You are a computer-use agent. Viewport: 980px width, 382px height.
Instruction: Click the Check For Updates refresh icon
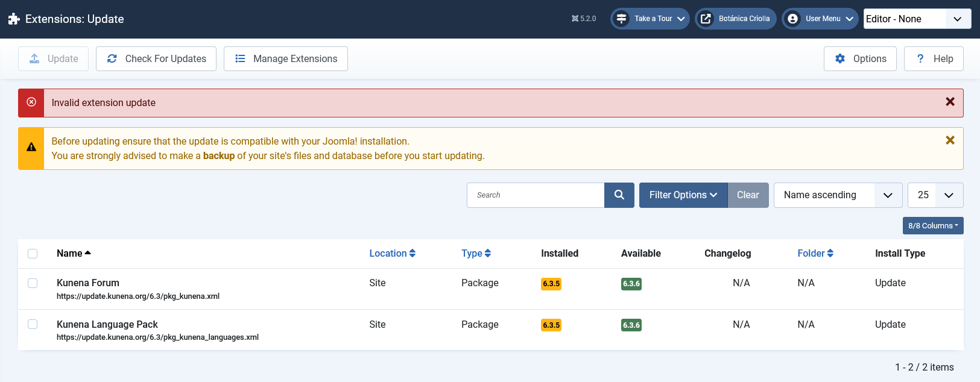112,59
